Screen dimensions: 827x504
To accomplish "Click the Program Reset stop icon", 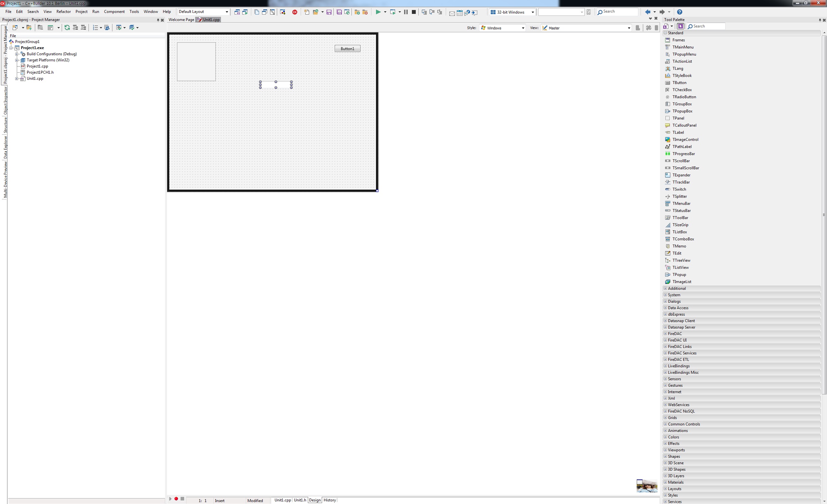I will point(414,12).
